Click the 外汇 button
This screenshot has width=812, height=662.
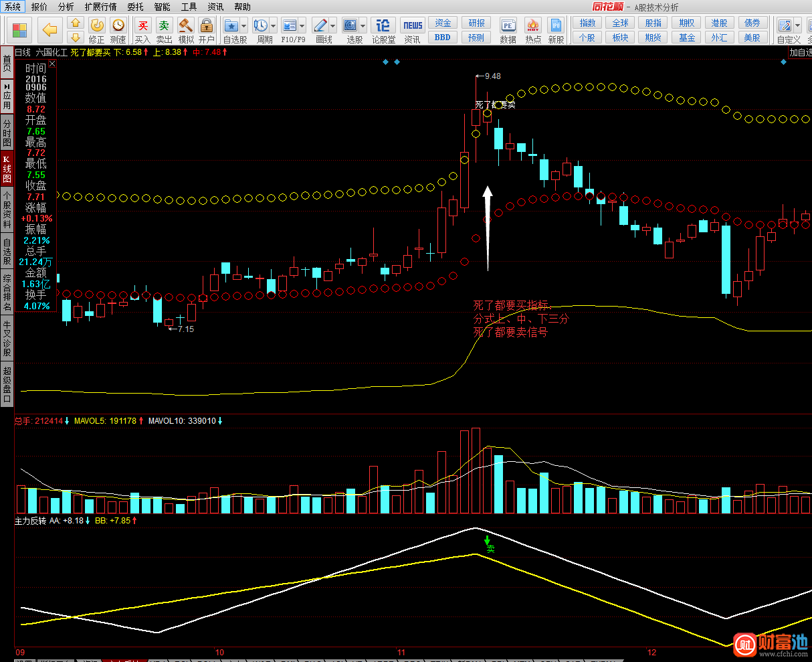(719, 37)
